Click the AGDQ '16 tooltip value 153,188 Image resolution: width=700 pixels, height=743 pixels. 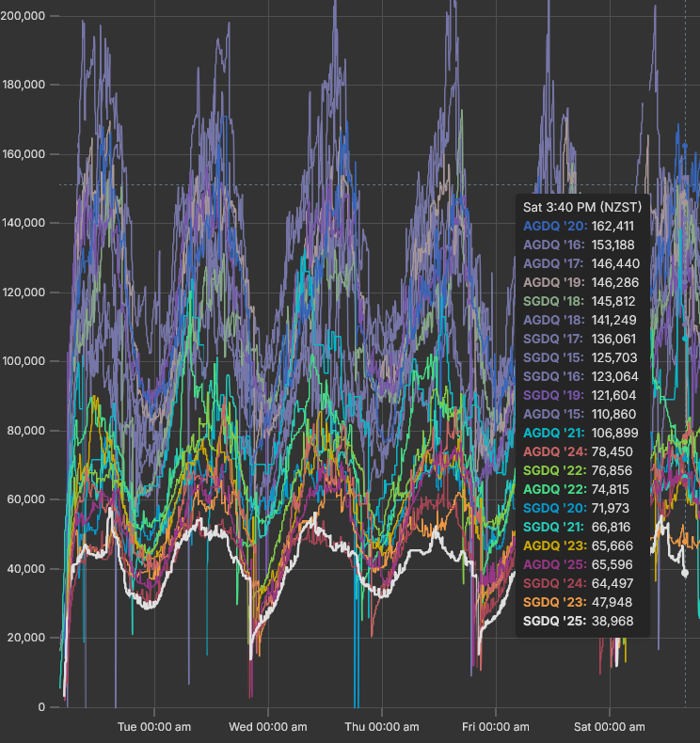(x=612, y=245)
